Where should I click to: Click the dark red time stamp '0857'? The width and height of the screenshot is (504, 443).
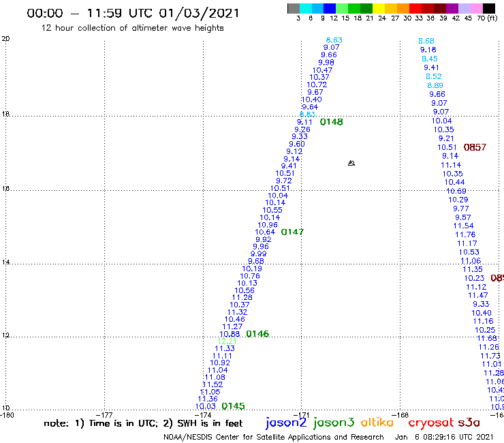click(x=475, y=147)
